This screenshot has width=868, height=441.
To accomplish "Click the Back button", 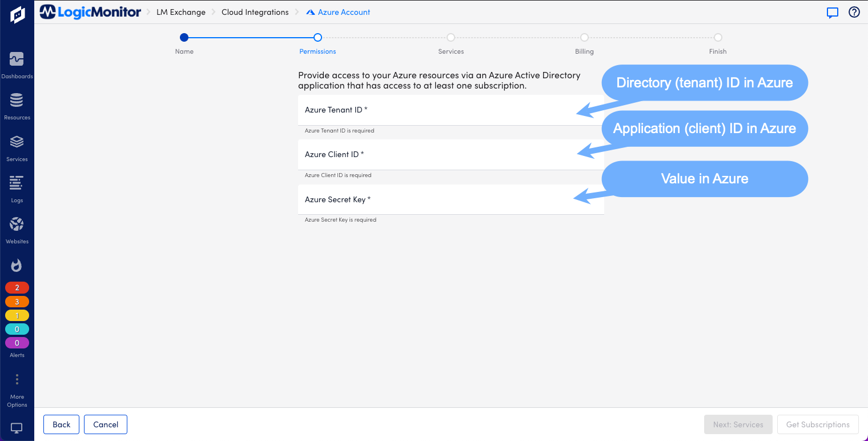I will click(62, 424).
